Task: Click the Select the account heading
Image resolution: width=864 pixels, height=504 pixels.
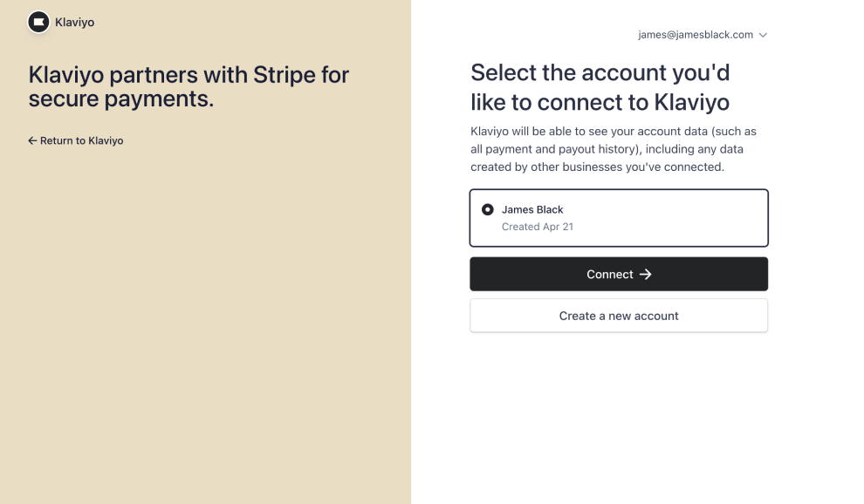Action: 600,86
